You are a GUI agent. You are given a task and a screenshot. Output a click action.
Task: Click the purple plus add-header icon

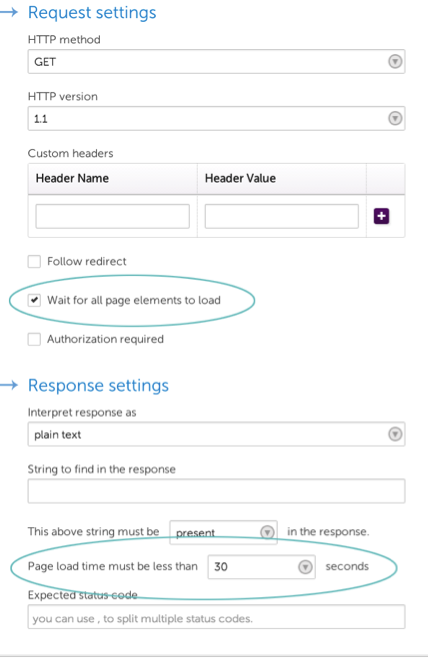381,216
